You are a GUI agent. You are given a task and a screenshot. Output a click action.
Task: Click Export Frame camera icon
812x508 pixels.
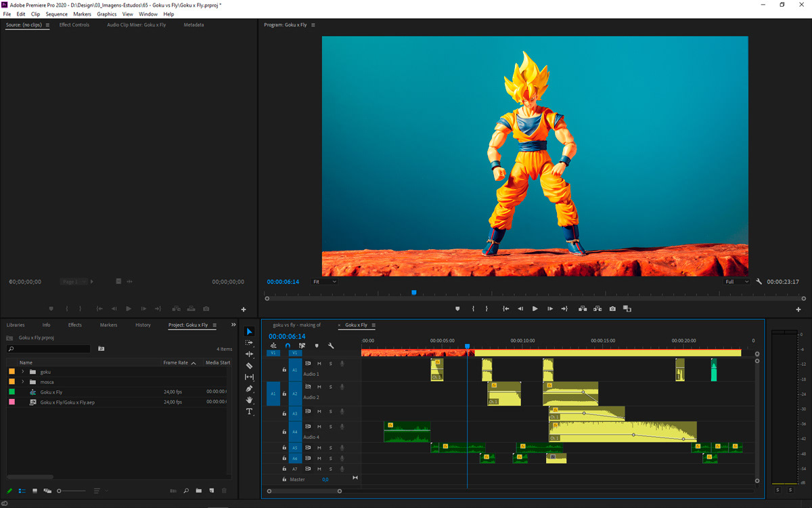click(x=612, y=309)
